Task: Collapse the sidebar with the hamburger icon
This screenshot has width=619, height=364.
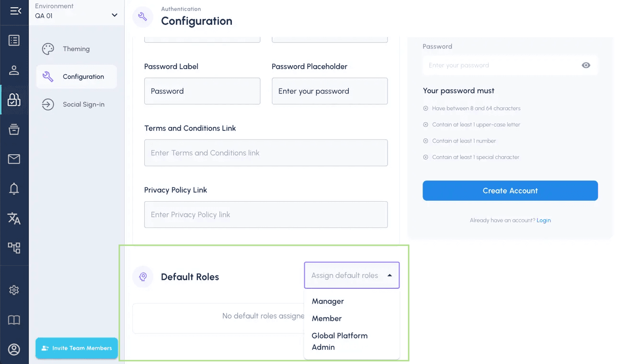Action: click(x=15, y=11)
